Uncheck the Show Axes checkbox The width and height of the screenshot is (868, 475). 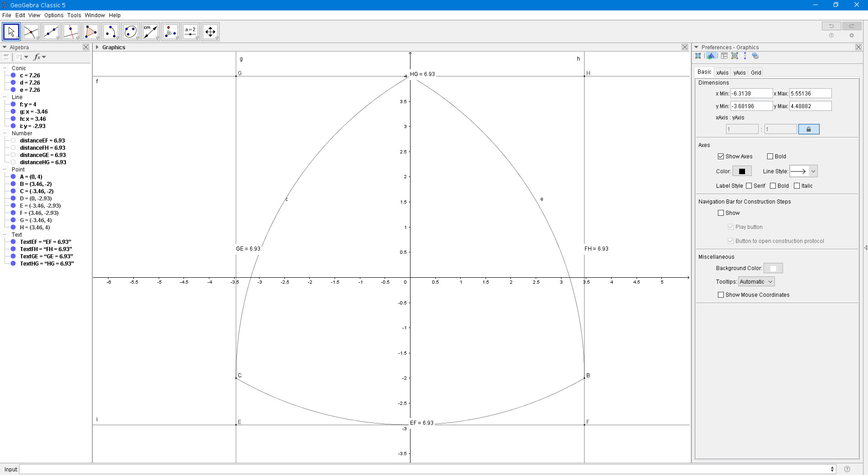[x=722, y=156]
